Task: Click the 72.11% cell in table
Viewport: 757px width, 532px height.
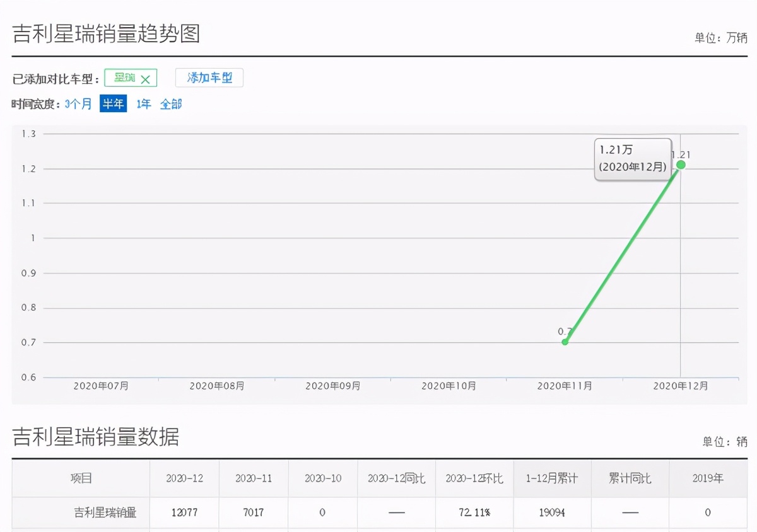Action: pos(474,512)
